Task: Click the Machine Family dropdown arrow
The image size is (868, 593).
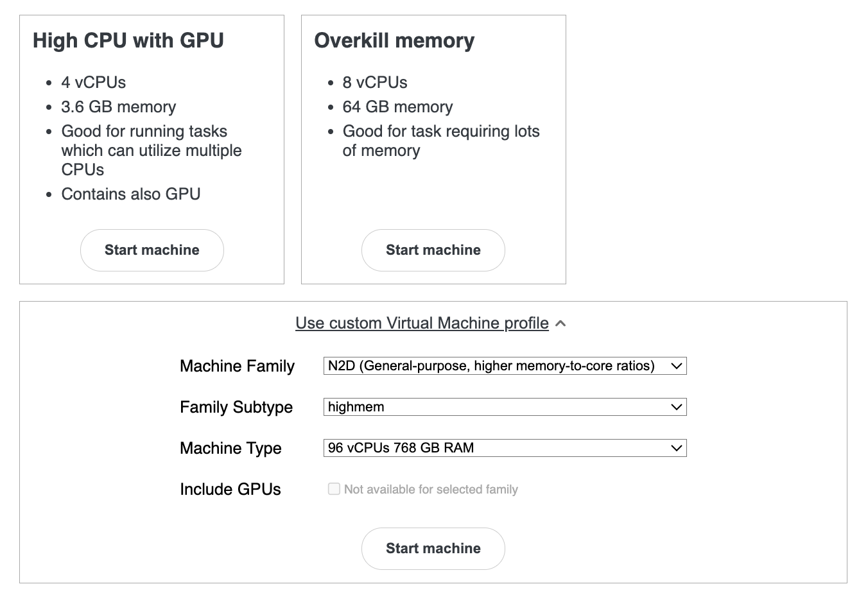Action: (x=676, y=366)
